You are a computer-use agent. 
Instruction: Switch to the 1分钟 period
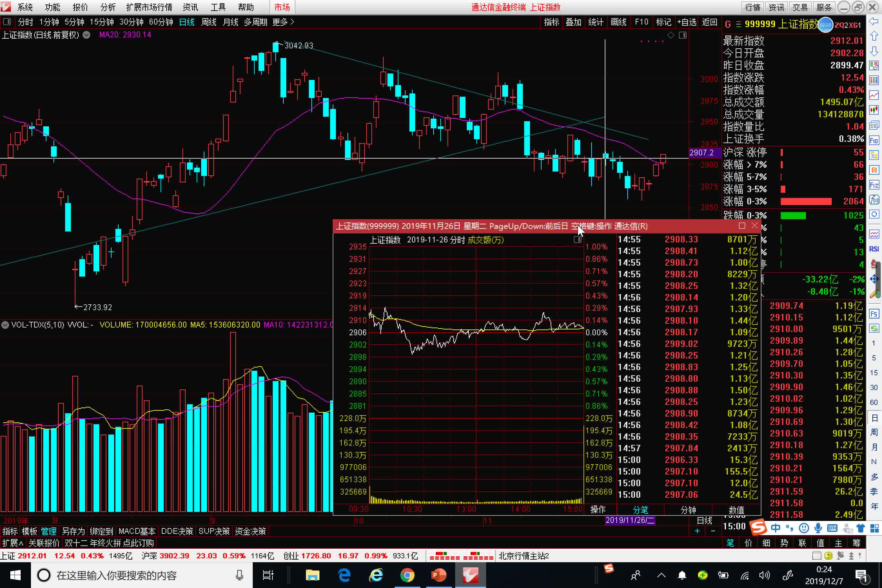pos(50,22)
